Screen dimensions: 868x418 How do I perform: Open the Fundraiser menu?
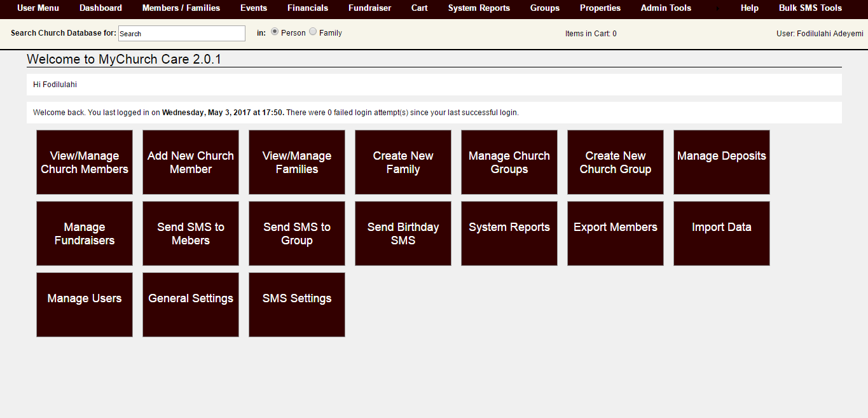(369, 8)
